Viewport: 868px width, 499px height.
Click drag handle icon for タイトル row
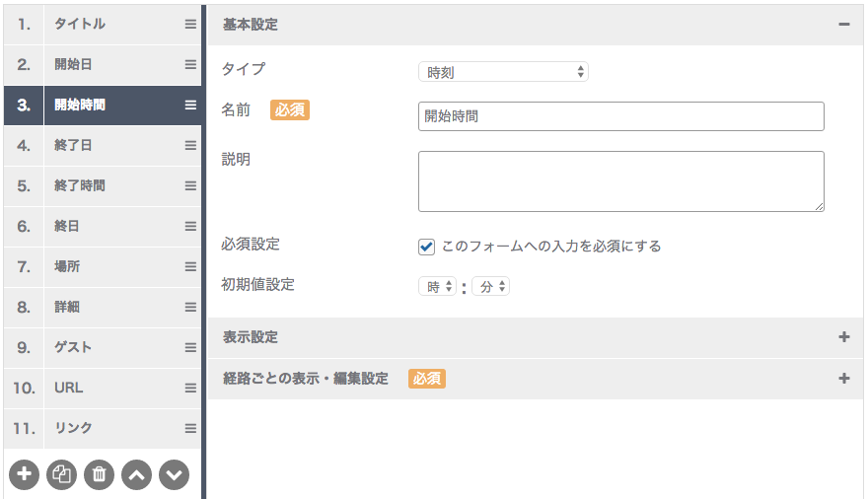[190, 25]
